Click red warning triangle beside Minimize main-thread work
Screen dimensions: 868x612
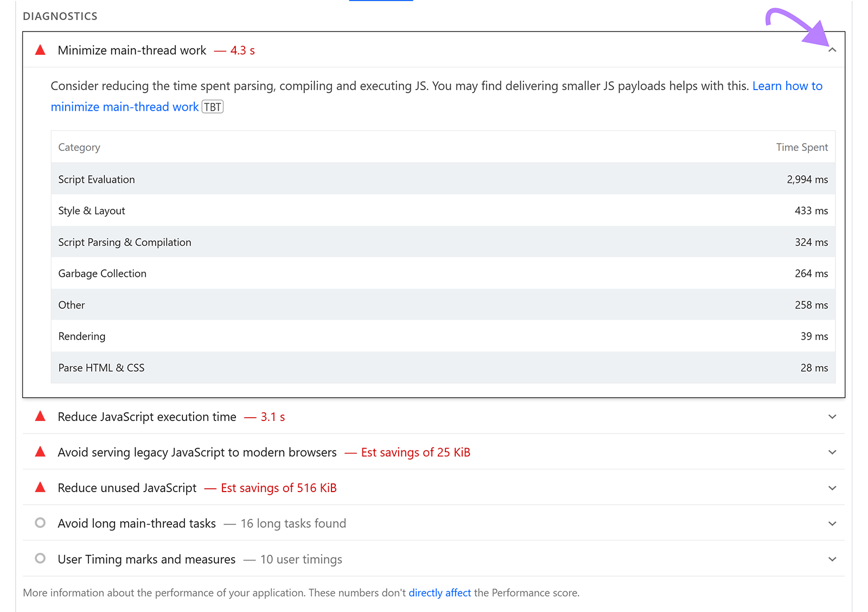tap(40, 50)
